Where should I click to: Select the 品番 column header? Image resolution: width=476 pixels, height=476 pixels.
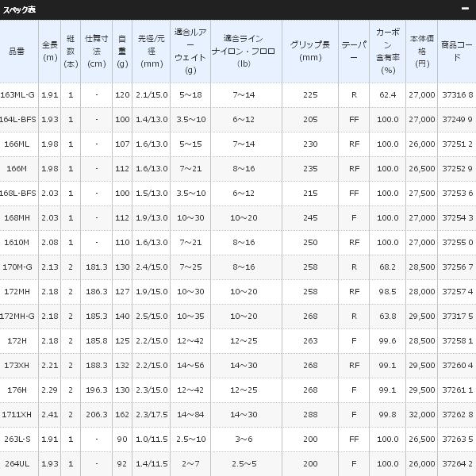pos(16,51)
